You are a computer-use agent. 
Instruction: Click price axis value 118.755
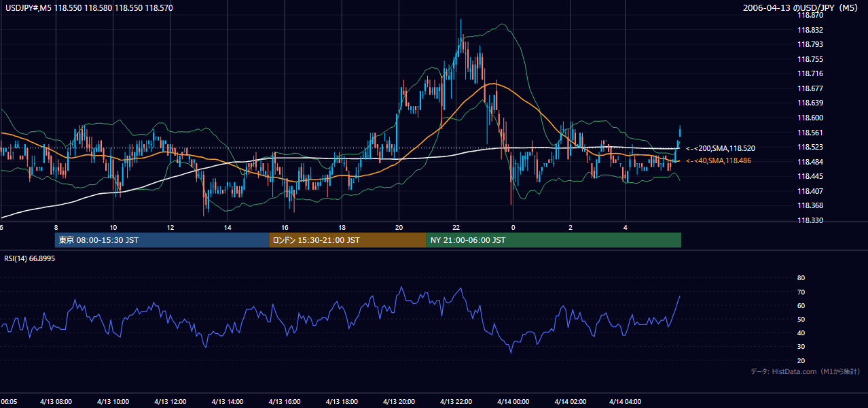click(810, 59)
